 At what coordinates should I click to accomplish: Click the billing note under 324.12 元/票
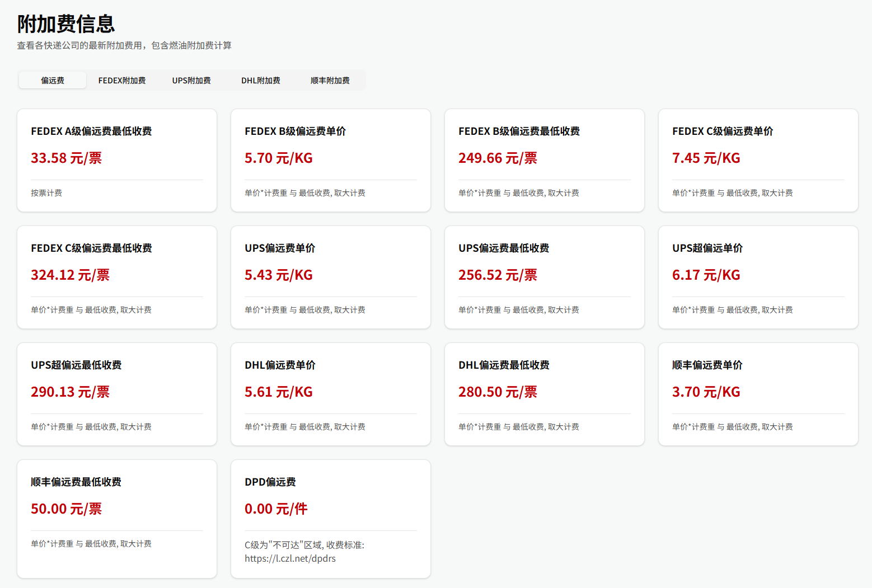91,310
